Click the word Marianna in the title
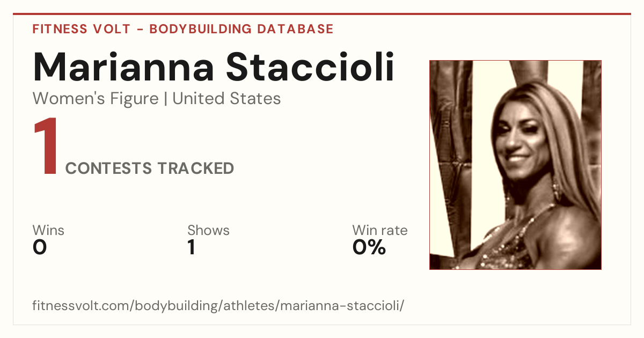 pyautogui.click(x=123, y=68)
